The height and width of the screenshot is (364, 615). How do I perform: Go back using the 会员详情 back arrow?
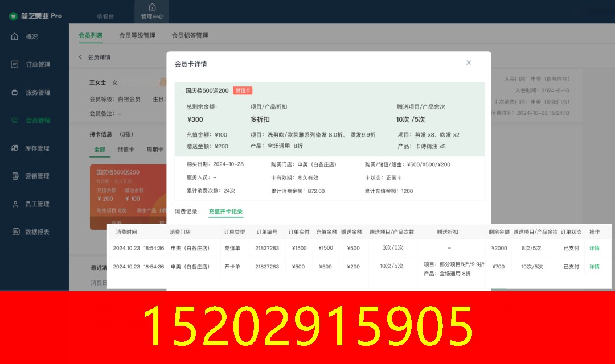tap(80, 57)
